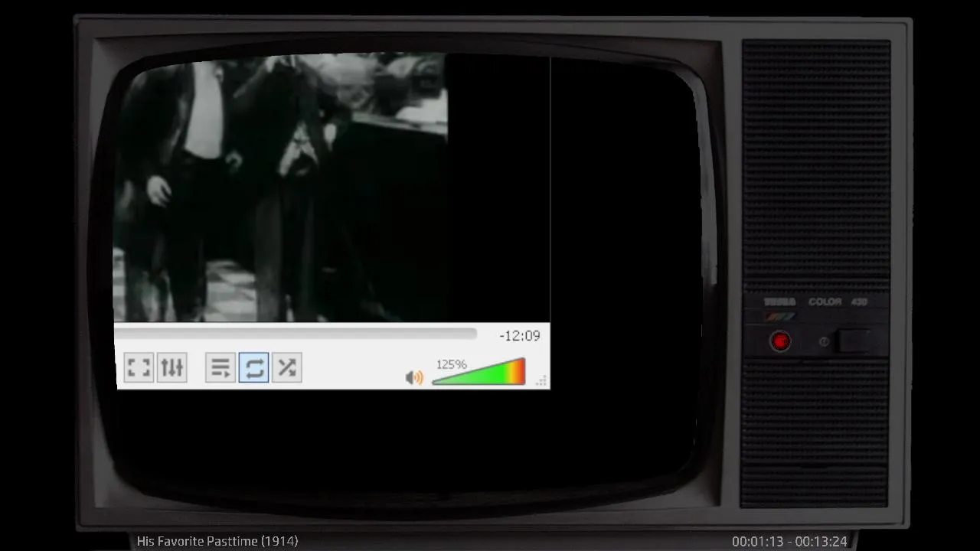
Task: Toggle shuffle random playback button
Action: point(286,367)
